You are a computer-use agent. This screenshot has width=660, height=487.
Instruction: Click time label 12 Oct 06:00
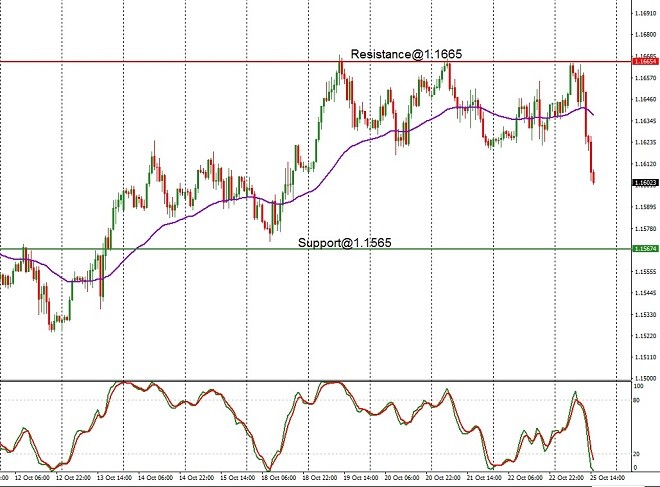point(32,478)
